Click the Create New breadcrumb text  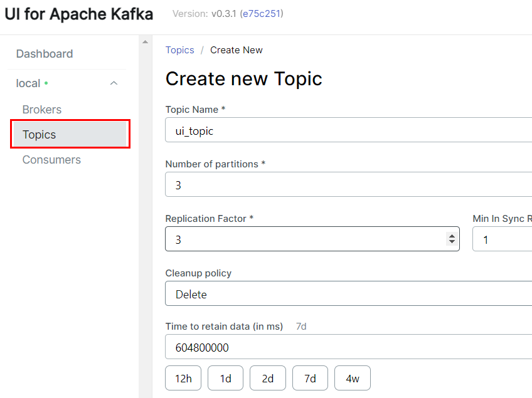(x=237, y=50)
